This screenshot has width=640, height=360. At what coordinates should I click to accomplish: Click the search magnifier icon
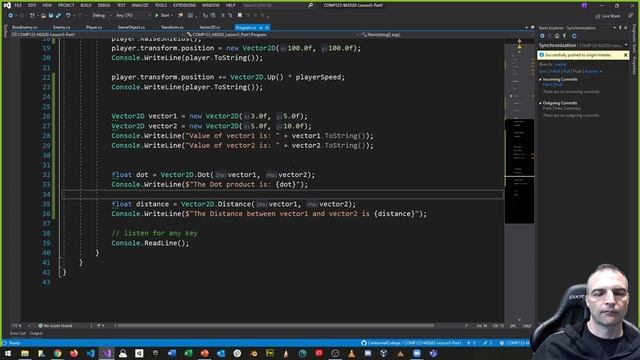click(x=311, y=5)
